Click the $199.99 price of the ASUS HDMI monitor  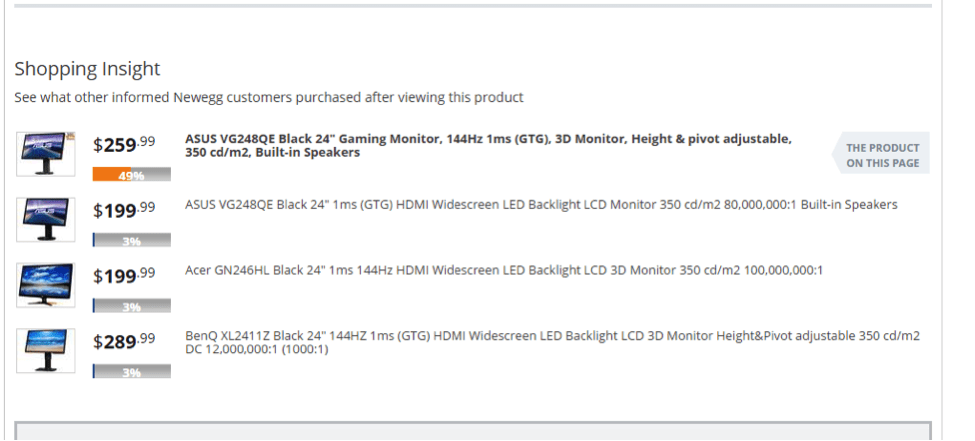point(124,210)
